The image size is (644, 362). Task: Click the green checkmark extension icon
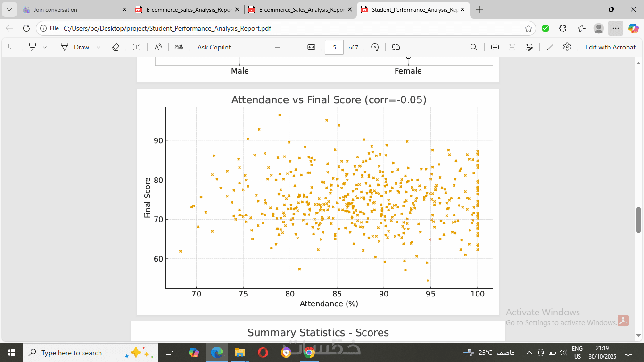[545, 28]
